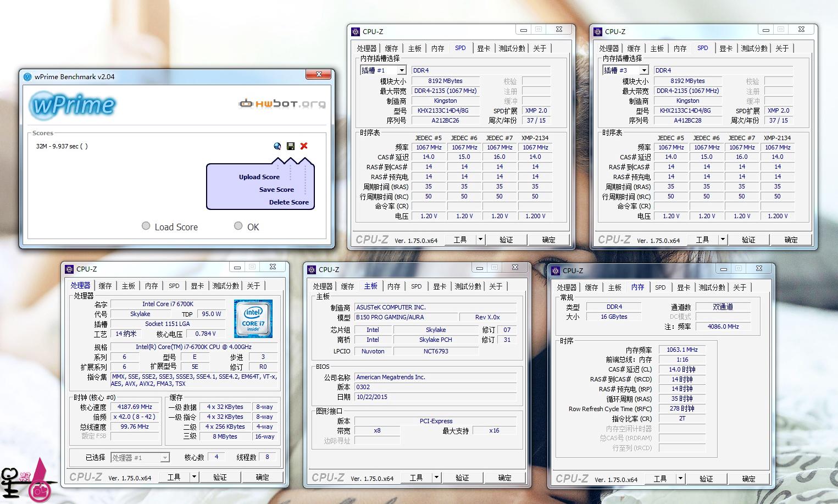
Task: Click 验证 button in slot #1 SPD window
Action: click(x=506, y=240)
